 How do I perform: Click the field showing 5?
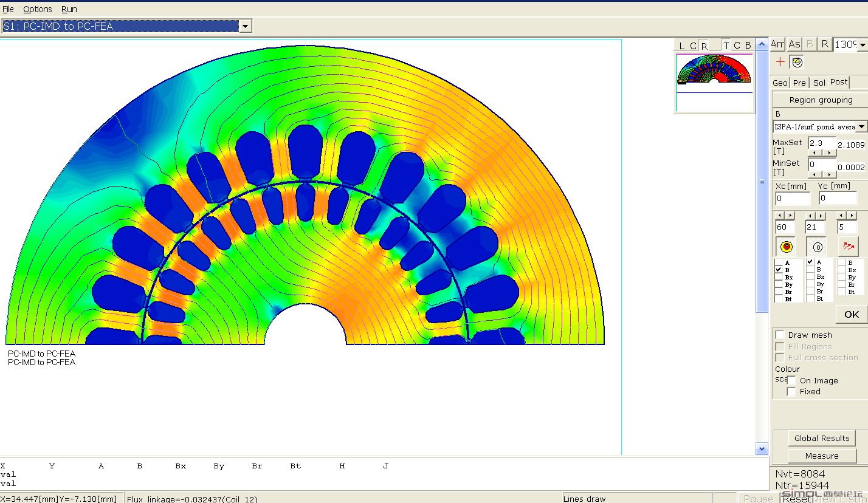tap(847, 227)
